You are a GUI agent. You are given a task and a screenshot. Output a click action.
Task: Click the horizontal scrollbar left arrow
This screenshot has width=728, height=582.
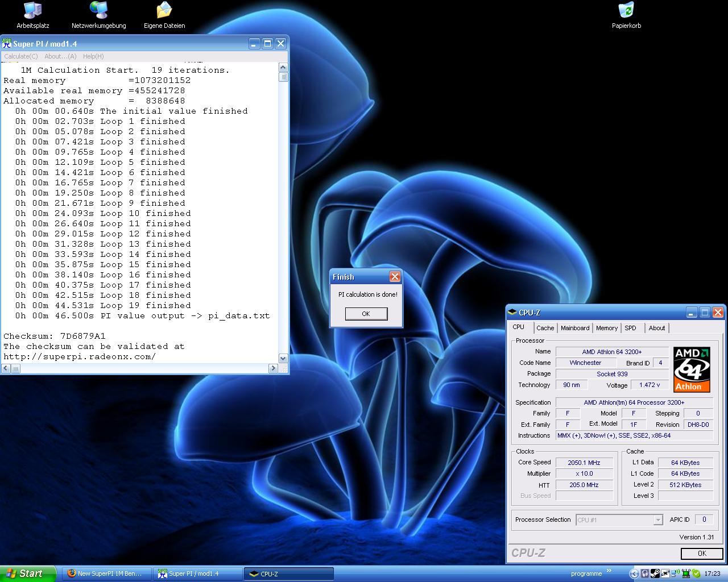coord(5,368)
